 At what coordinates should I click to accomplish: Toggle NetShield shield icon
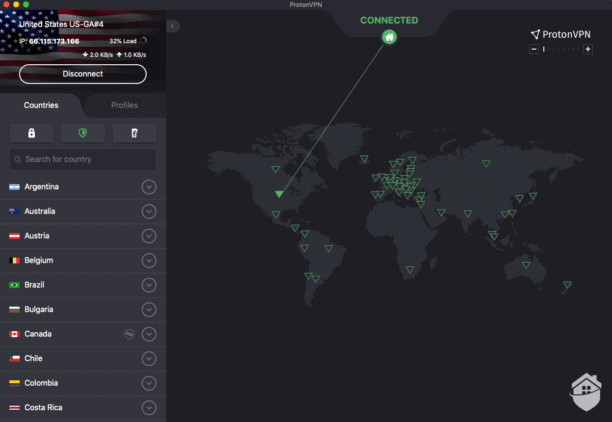pyautogui.click(x=83, y=133)
